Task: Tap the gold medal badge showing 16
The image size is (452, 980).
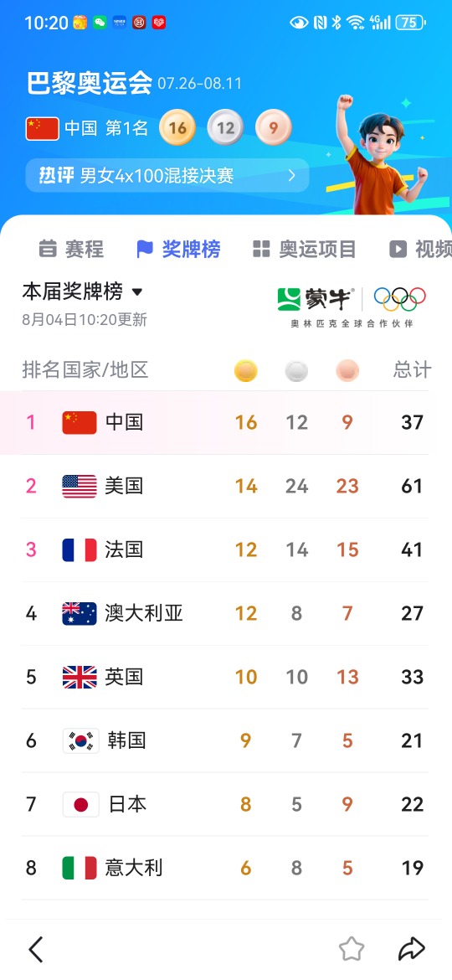Action: (177, 127)
